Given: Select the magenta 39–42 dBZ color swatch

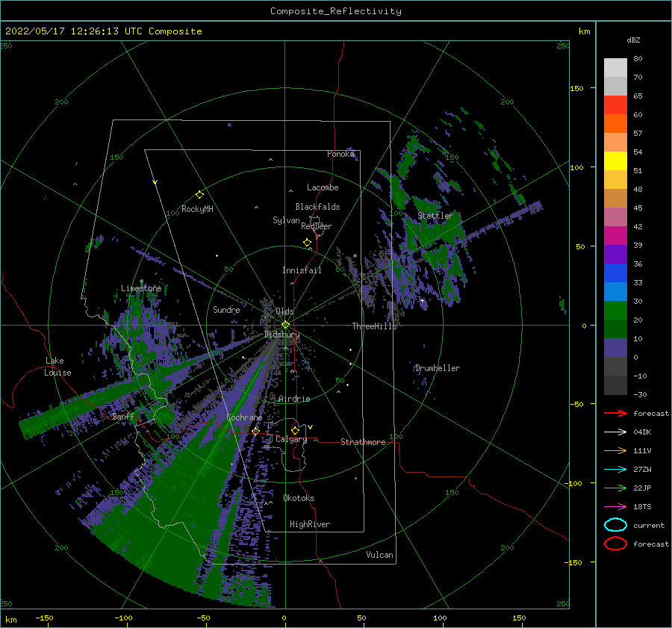Looking at the screenshot, I should (x=615, y=236).
